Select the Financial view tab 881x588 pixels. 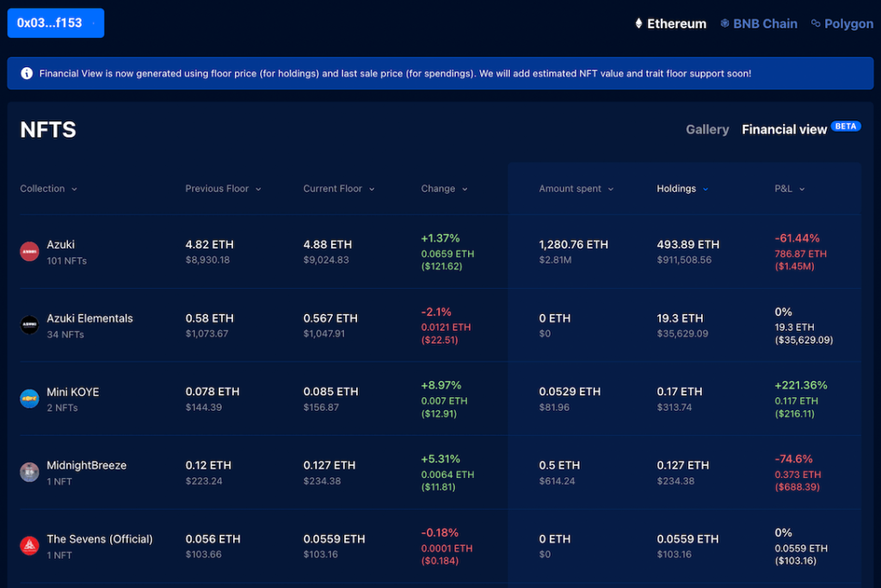click(x=785, y=129)
